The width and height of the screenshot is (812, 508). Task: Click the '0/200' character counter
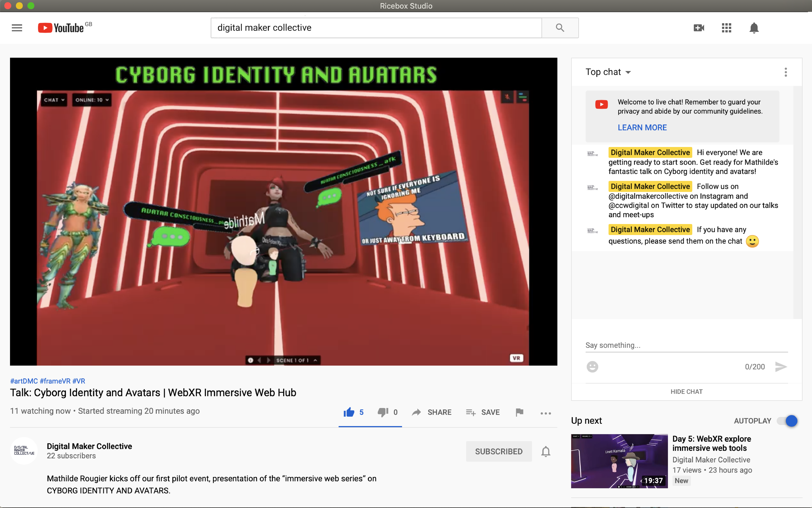pos(755,367)
